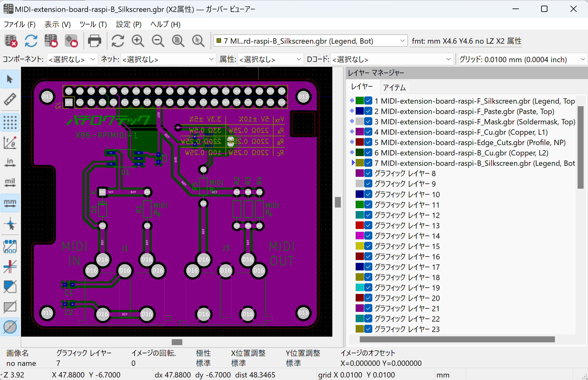588x380 pixels.
Task: Uncheck グラフィック レイヤー 8 checkbox
Action: pos(368,173)
